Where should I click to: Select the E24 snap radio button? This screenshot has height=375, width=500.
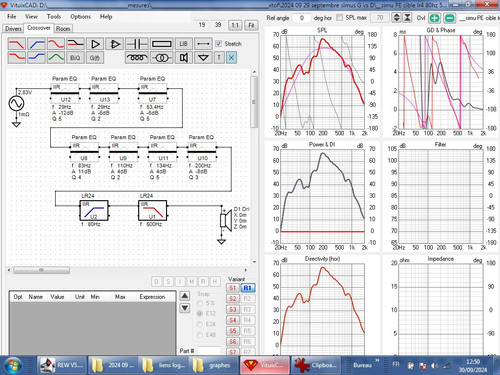pos(200,324)
